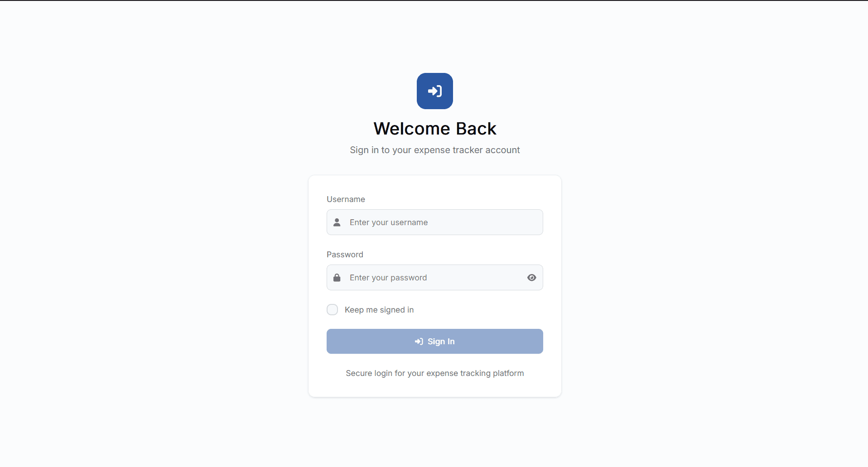The height and width of the screenshot is (467, 868).
Task: Click the 'Enter your password' placeholder text
Action: (x=388, y=278)
